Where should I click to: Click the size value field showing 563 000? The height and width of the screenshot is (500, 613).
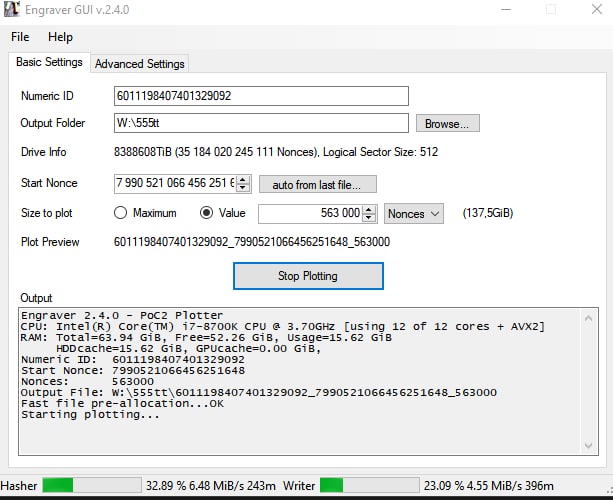click(310, 213)
